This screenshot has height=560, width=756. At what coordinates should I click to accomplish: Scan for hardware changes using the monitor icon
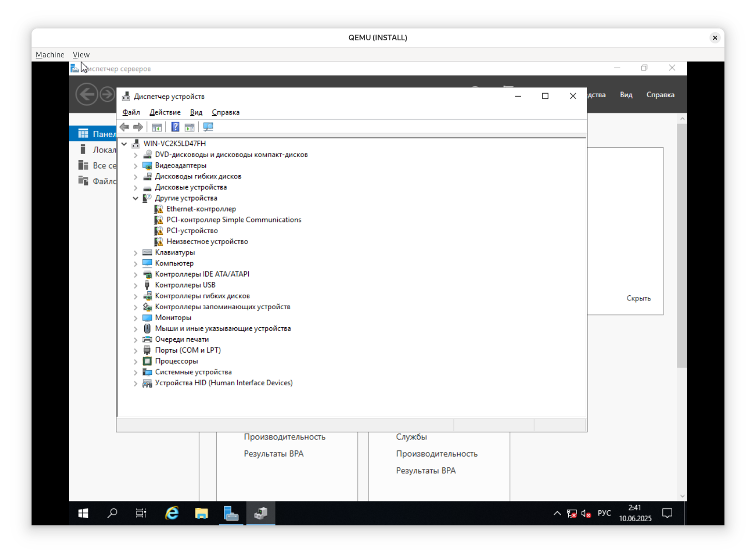click(x=208, y=127)
